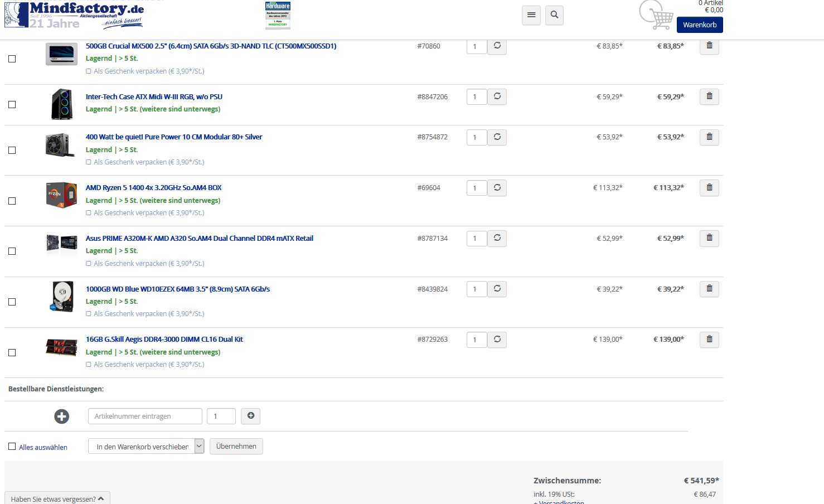Click the Übernehmen button
The width and height of the screenshot is (824, 504).
tap(236, 446)
